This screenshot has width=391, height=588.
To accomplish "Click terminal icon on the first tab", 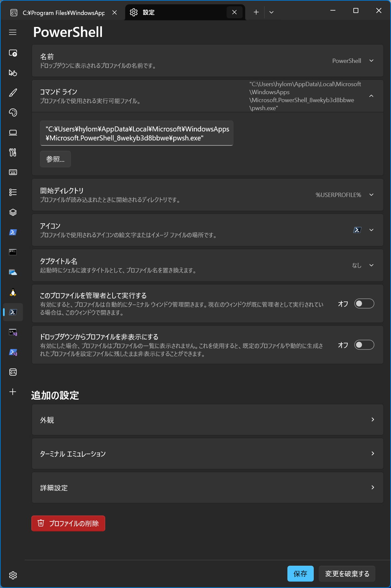I will pos(14,13).
